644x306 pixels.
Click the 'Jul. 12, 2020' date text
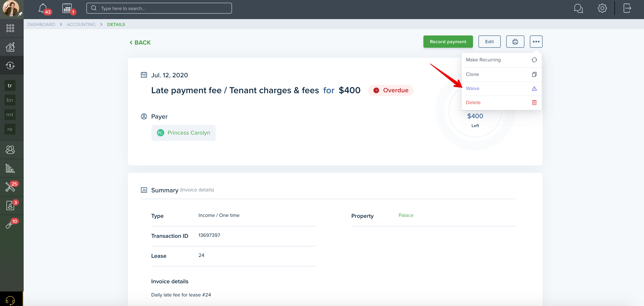point(169,75)
